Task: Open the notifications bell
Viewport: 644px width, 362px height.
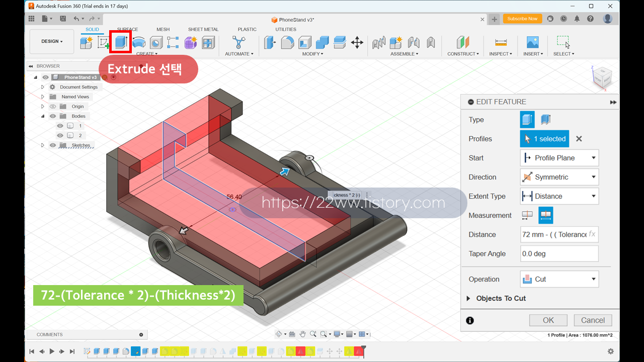Action: pos(577,19)
